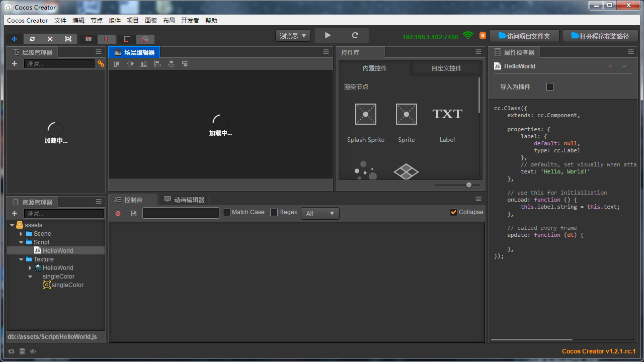This screenshot has height=362, width=644.
Task: Expand the Scene folder
Action: tap(21, 234)
